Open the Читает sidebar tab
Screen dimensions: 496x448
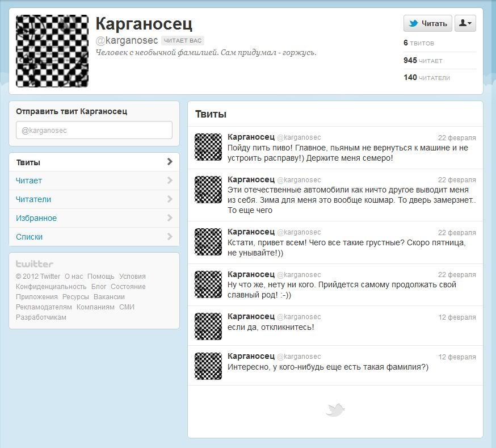coord(94,181)
